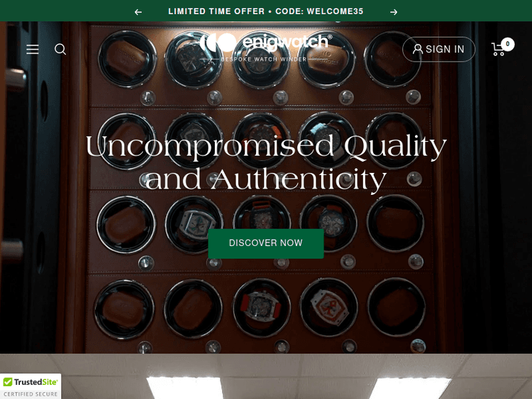The width and height of the screenshot is (532, 399).
Task: Click the cart item count badge
Action: pyautogui.click(x=508, y=44)
